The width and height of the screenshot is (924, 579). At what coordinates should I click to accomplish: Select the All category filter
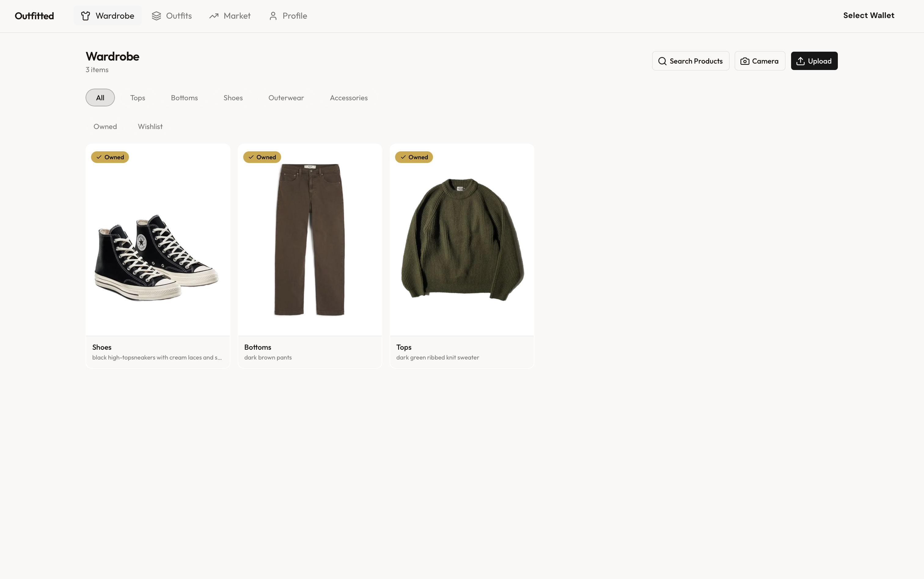pos(100,98)
